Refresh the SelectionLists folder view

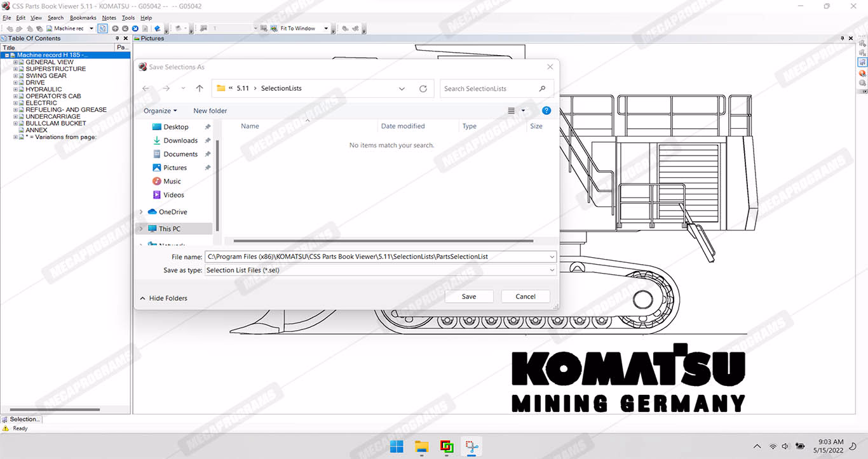pos(423,89)
